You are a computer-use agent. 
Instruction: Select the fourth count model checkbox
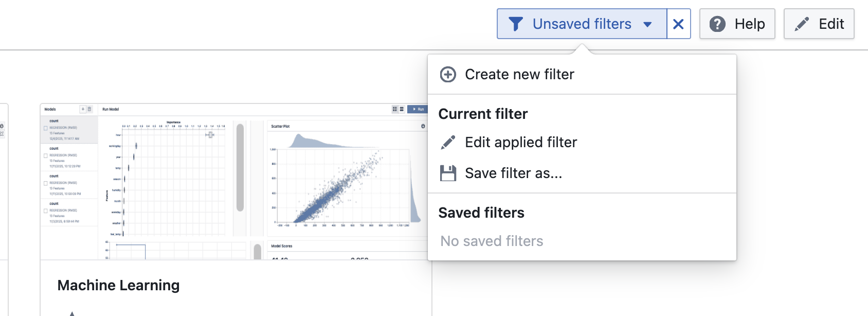click(46, 210)
